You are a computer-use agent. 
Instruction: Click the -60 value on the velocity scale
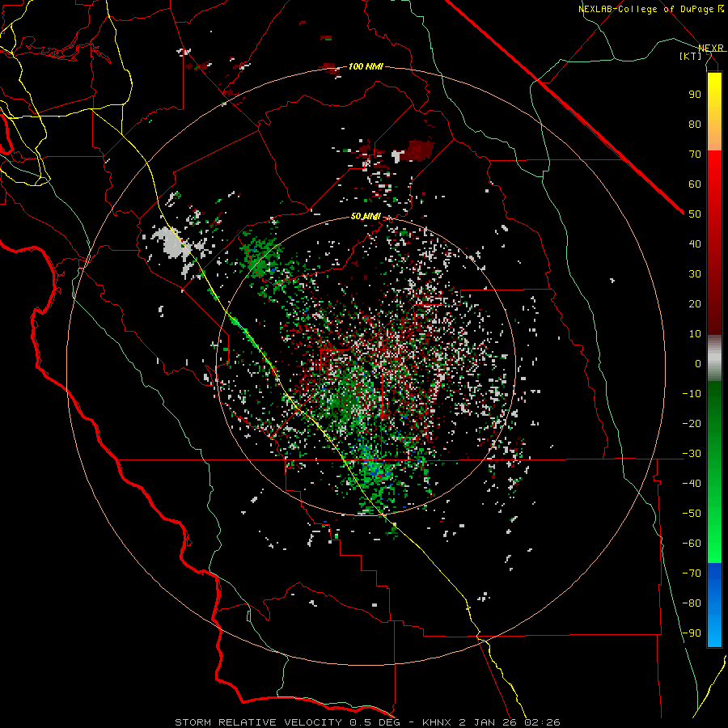tap(692, 544)
